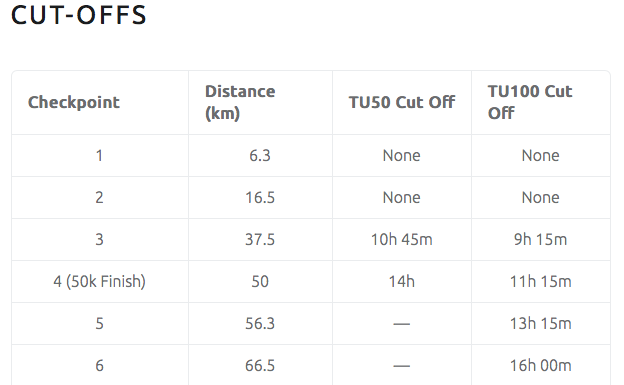The width and height of the screenshot is (624, 385).
Task: Select the 10h 45m TU50 cut-off
Action: [402, 239]
